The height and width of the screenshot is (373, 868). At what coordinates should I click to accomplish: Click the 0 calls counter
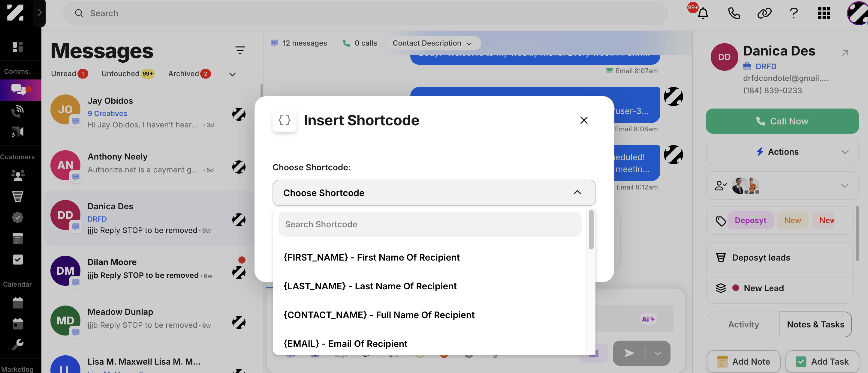360,43
